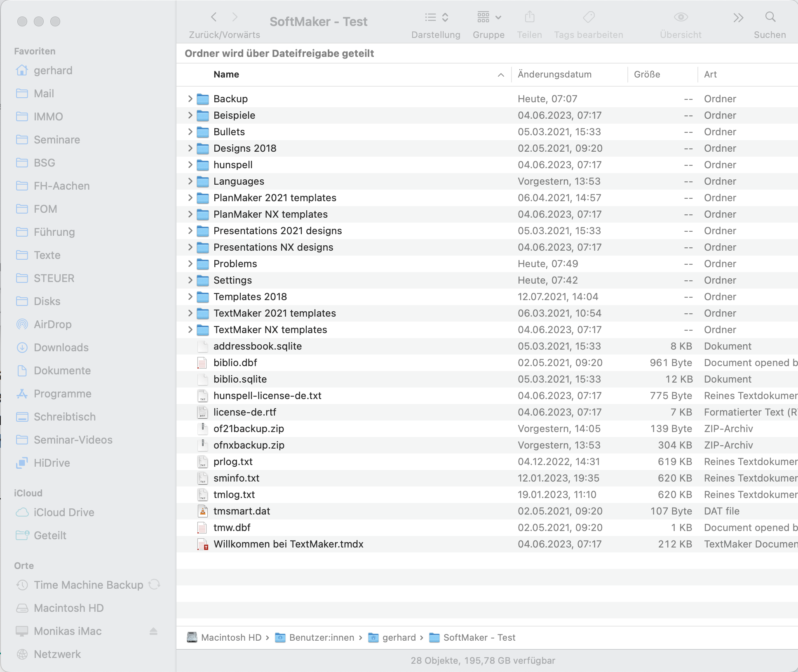The width and height of the screenshot is (798, 672).
Task: Expand the Beispiele folder
Action: point(190,115)
